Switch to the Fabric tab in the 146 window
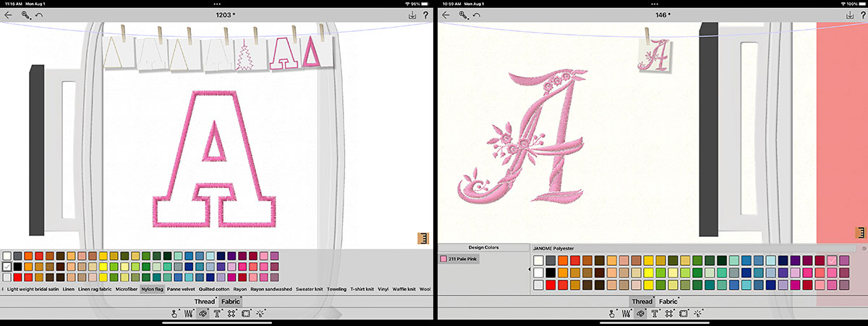This screenshot has height=326, width=868. [668, 301]
